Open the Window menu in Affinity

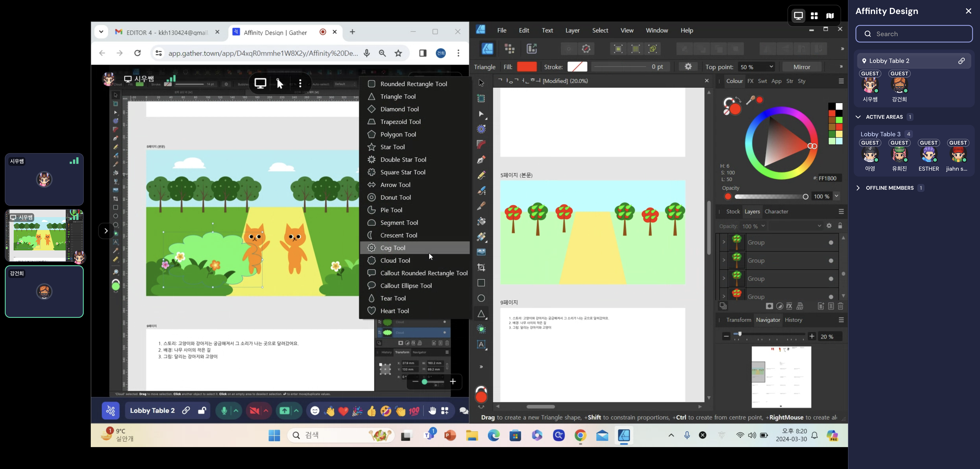(x=657, y=30)
